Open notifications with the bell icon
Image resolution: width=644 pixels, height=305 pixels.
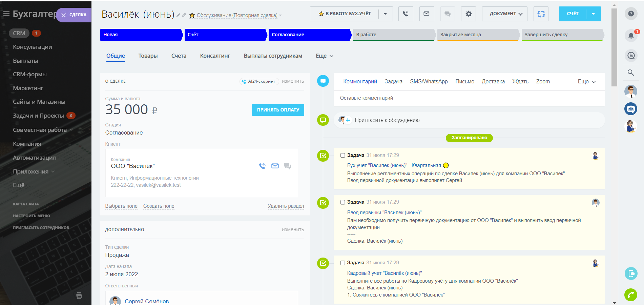630,35
